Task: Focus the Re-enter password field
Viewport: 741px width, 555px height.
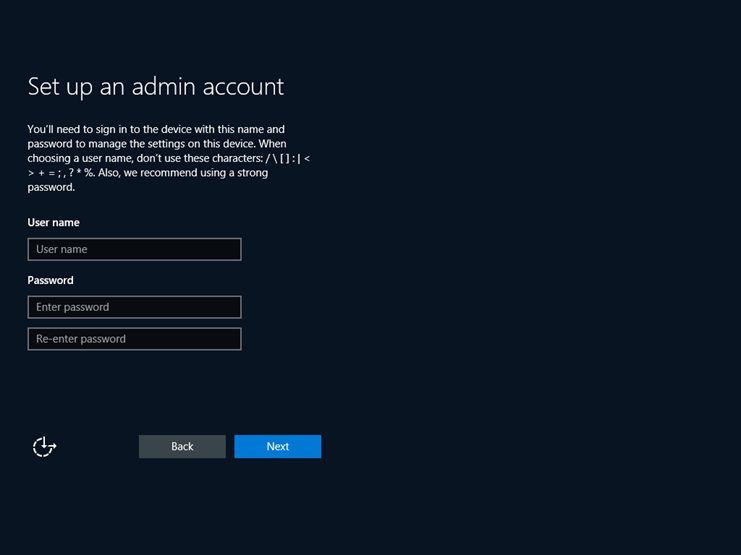Action: click(134, 339)
